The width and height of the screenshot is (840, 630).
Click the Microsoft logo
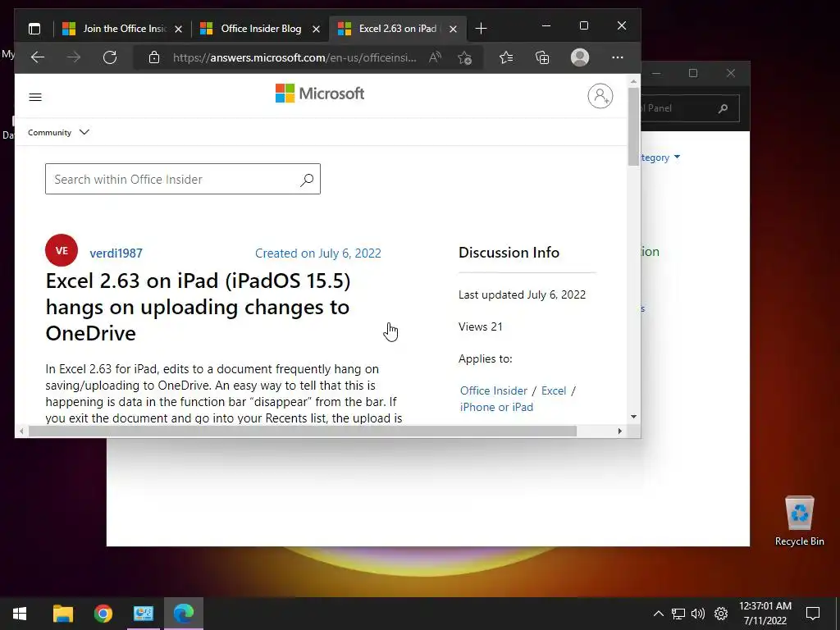320,94
